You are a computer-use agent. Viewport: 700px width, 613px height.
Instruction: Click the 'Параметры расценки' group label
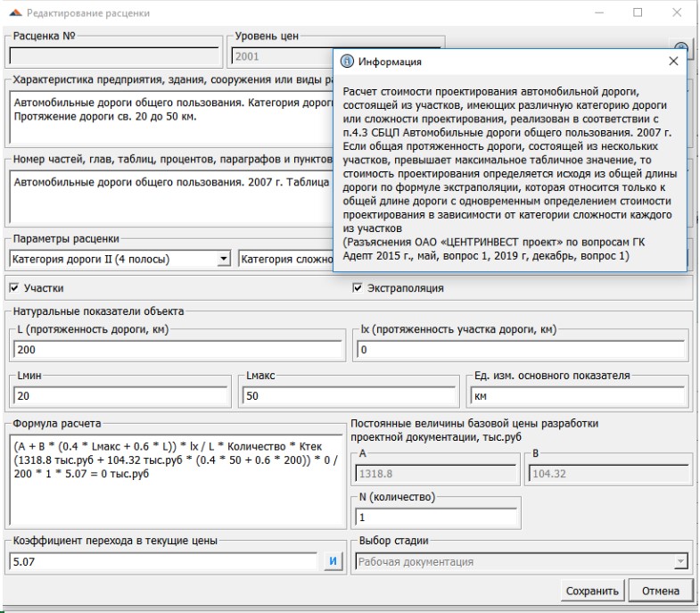coord(66,238)
